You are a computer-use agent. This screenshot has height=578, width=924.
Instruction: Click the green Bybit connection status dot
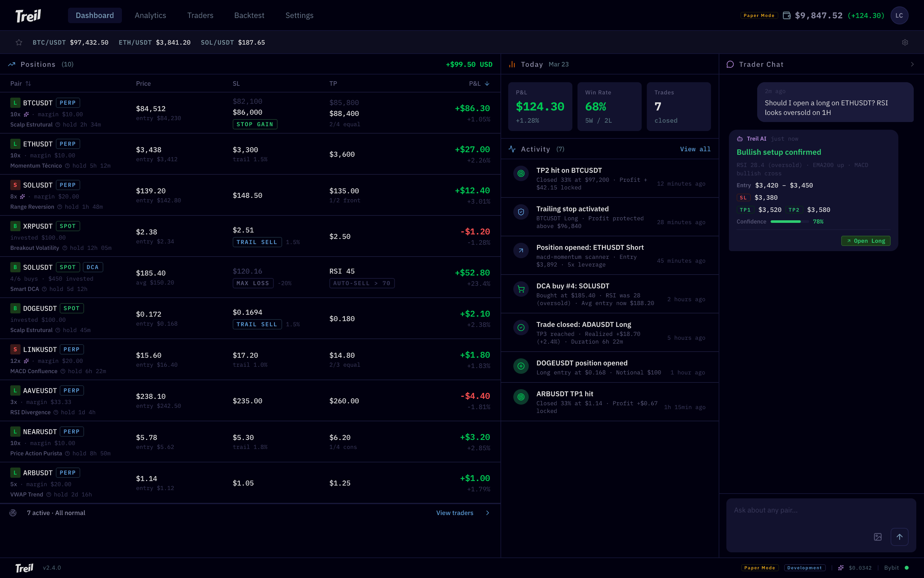pyautogui.click(x=907, y=568)
